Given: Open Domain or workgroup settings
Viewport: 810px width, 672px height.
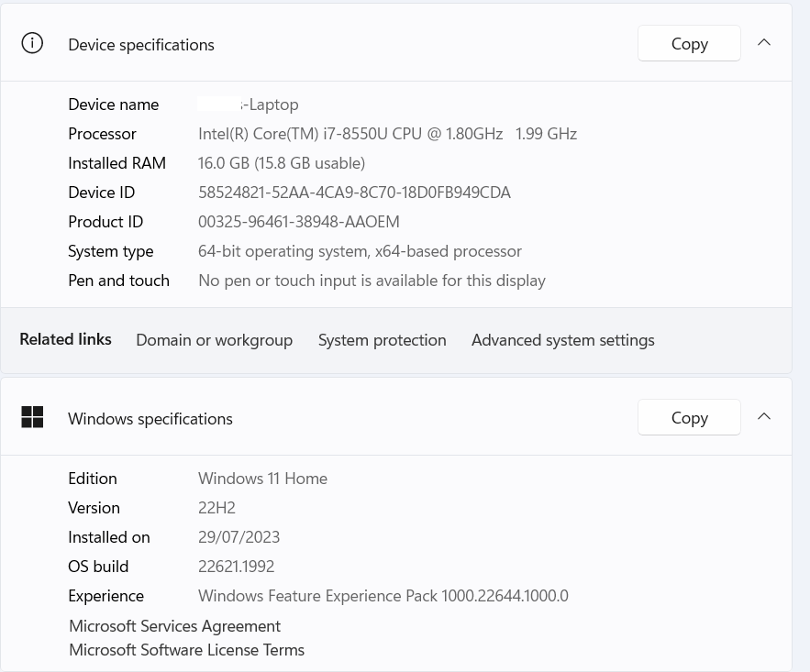Looking at the screenshot, I should [x=214, y=339].
